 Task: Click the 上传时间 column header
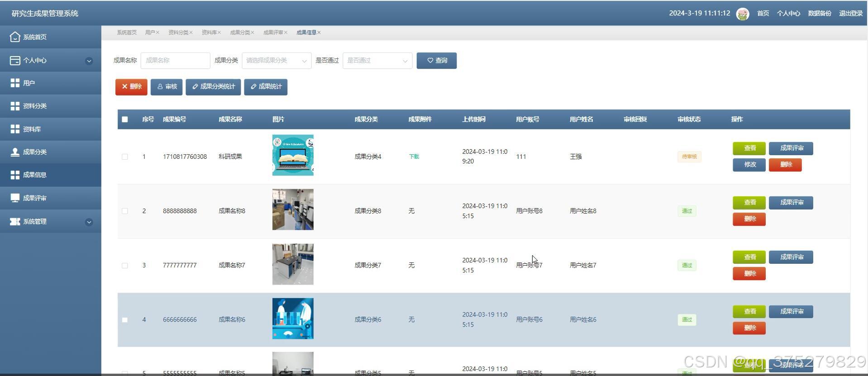(x=474, y=119)
